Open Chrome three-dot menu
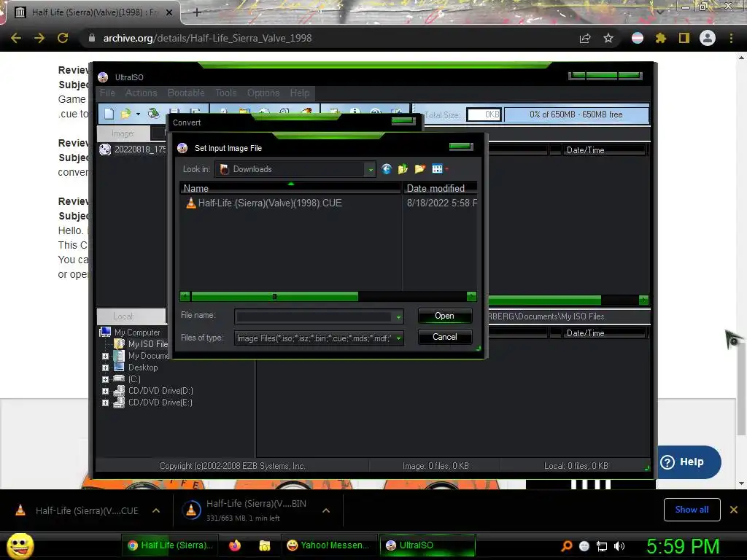 (731, 38)
